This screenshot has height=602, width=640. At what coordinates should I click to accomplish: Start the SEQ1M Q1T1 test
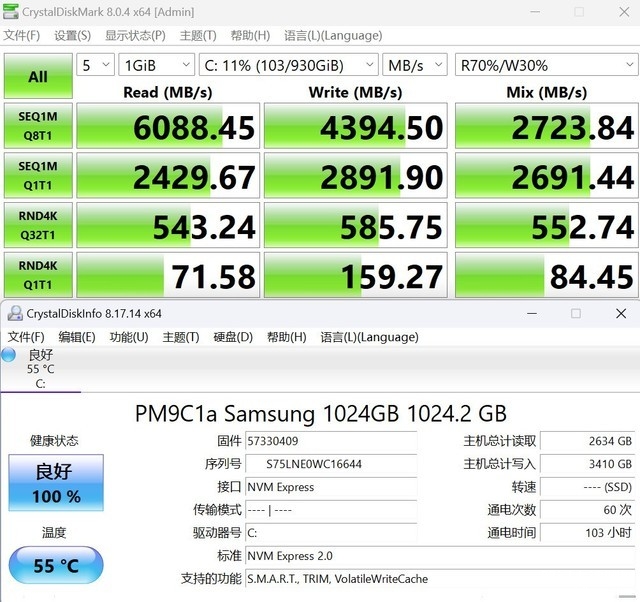pyautogui.click(x=38, y=175)
